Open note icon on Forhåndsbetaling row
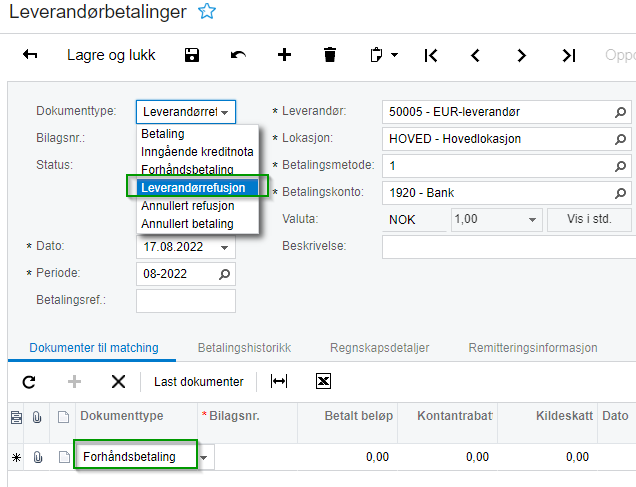Screen dimensions: 636x487 tap(64, 457)
